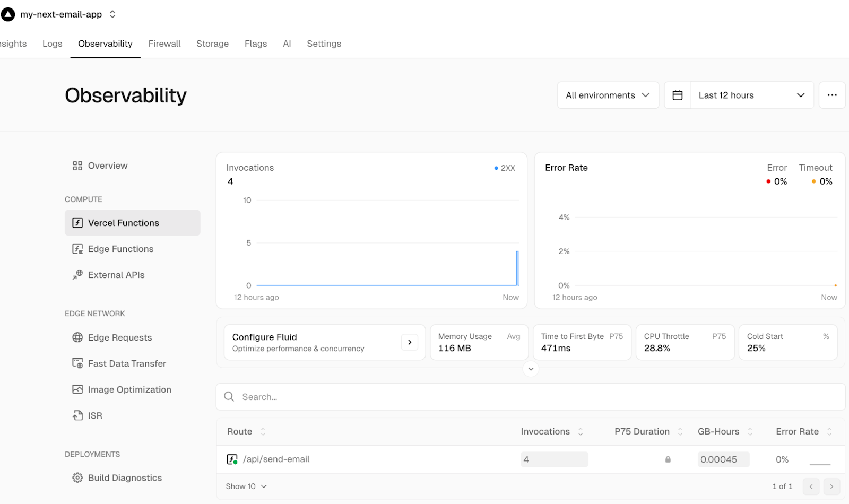The height and width of the screenshot is (504, 849).
Task: Click the /api/send-email route link
Action: pyautogui.click(x=276, y=459)
